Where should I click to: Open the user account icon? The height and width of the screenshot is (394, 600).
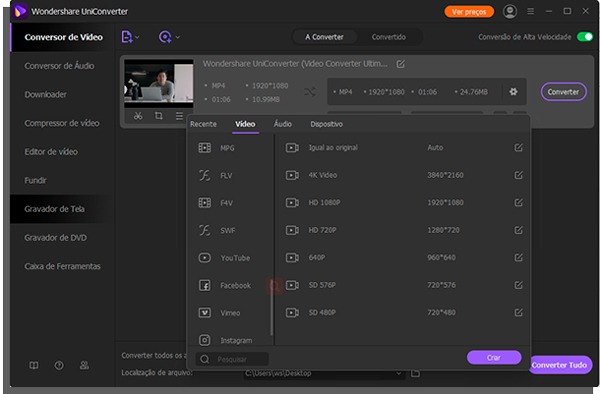[x=510, y=11]
